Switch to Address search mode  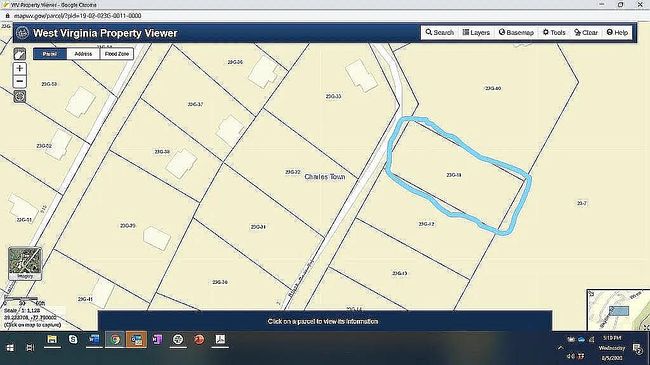(83, 54)
